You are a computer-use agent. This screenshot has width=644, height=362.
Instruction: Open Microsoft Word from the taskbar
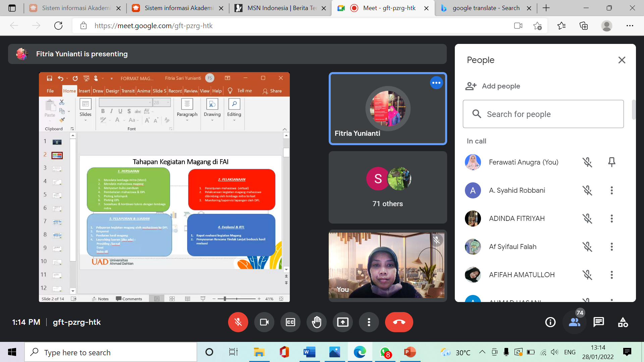[x=309, y=352]
